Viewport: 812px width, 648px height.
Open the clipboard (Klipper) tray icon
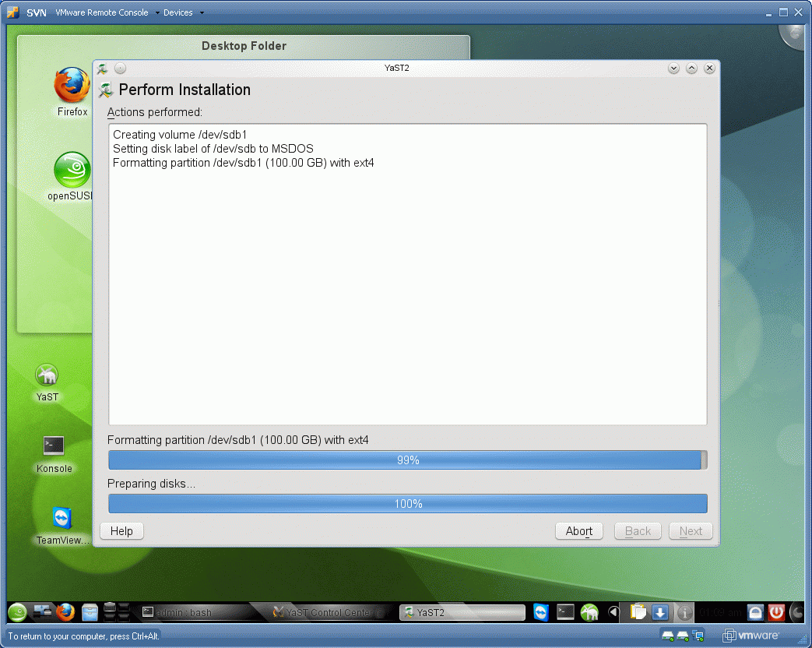coord(638,612)
